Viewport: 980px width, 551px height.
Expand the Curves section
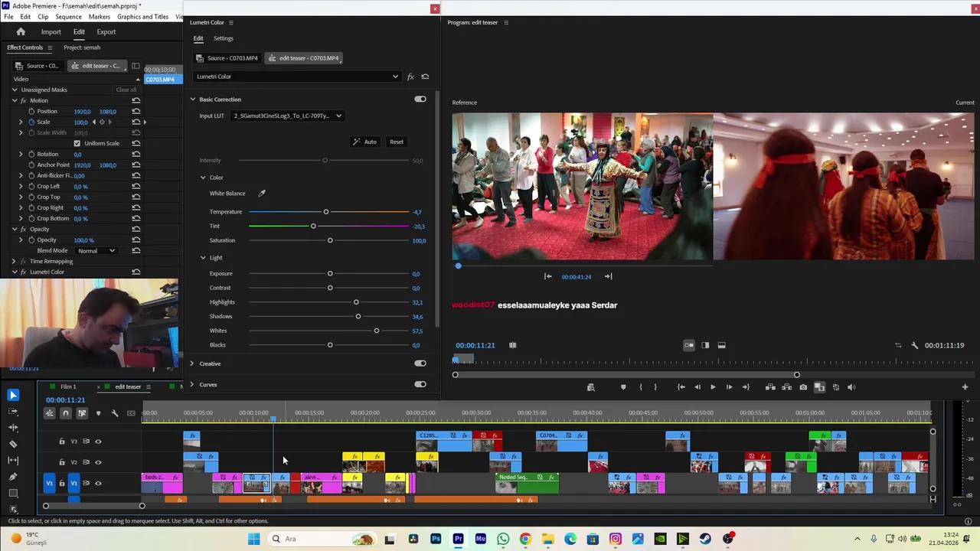(x=192, y=385)
